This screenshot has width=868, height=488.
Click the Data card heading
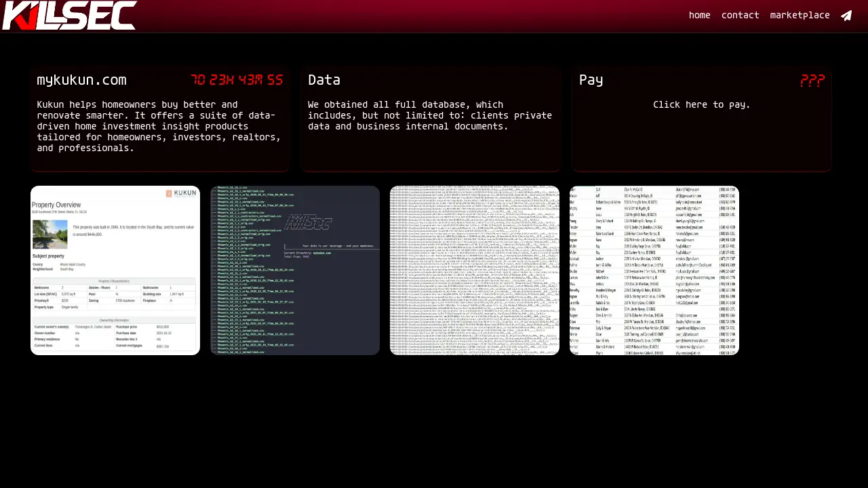tap(324, 80)
